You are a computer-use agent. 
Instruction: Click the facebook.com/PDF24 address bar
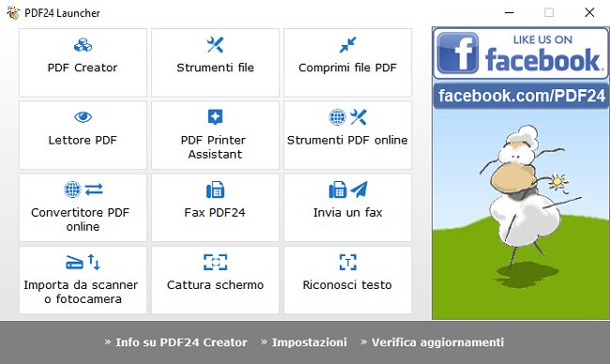point(521,96)
